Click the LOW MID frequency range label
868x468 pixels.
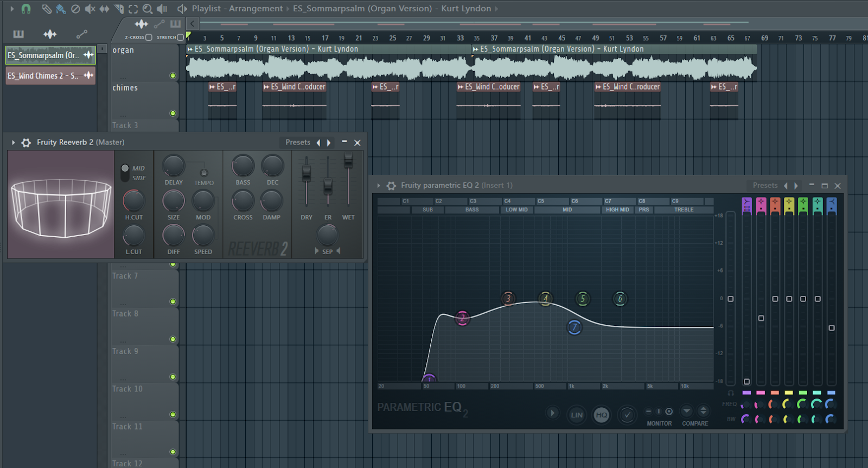click(516, 210)
